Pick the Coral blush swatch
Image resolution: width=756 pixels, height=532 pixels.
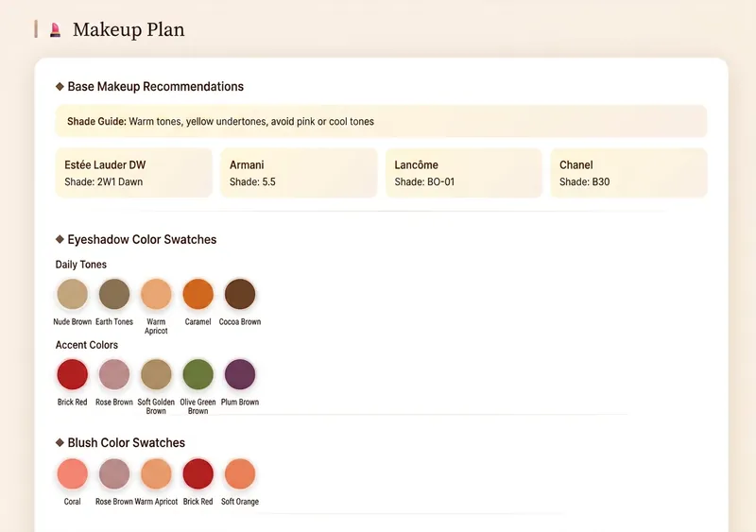[x=73, y=473]
